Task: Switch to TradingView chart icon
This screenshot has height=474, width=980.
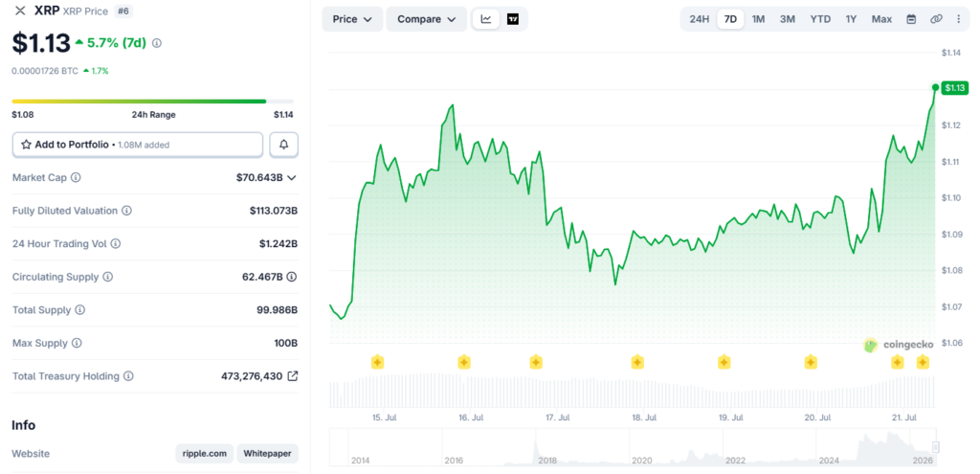Action: coord(513,19)
